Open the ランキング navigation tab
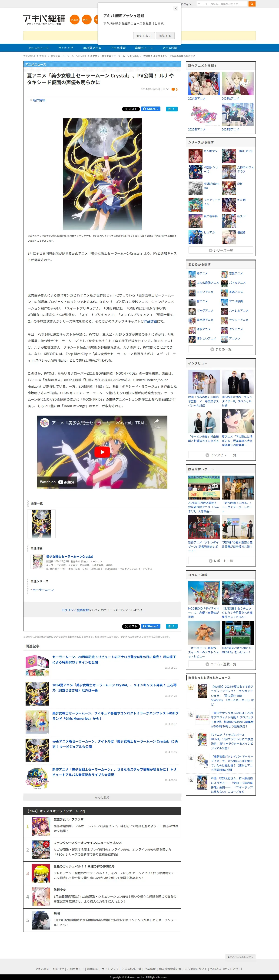This screenshot has height=980, width=279. coord(66,48)
